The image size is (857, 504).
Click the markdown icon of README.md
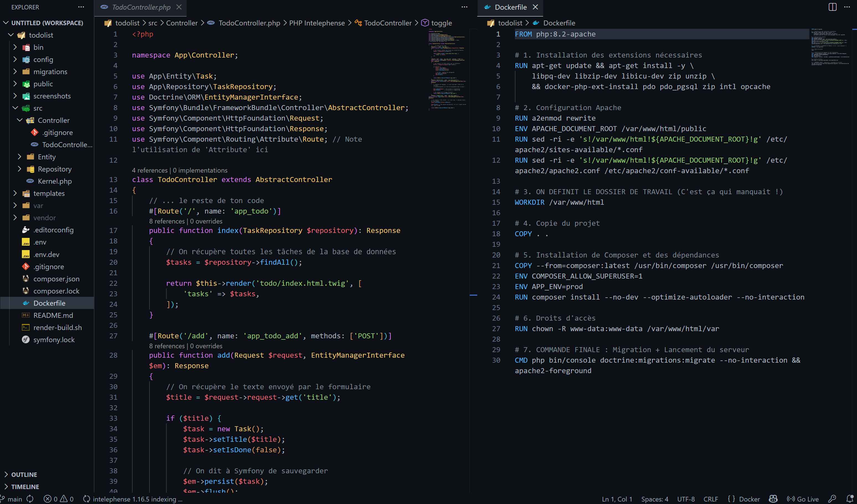pos(26,315)
